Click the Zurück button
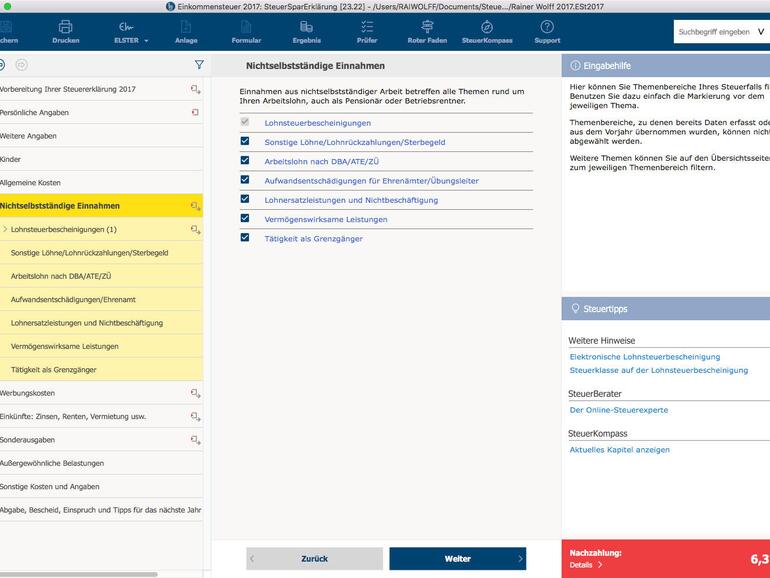Image resolution: width=770 pixels, height=578 pixels. coord(314,558)
